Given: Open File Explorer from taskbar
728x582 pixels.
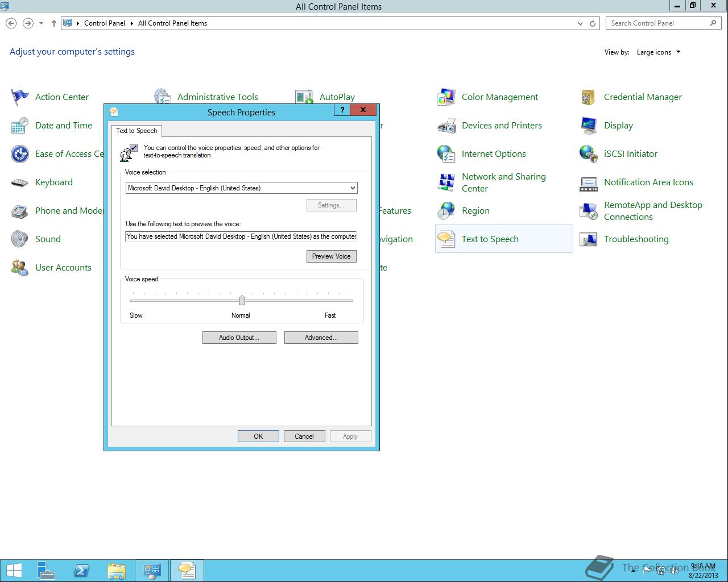Looking at the screenshot, I should (x=117, y=571).
